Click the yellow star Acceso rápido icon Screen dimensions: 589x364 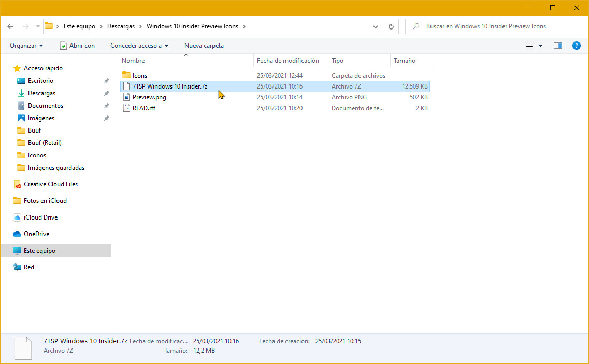click(x=17, y=68)
